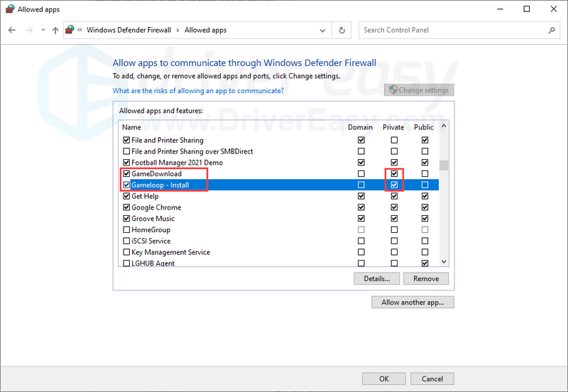Select the Groove Music list entry
This screenshot has height=392, width=568.
coord(153,219)
